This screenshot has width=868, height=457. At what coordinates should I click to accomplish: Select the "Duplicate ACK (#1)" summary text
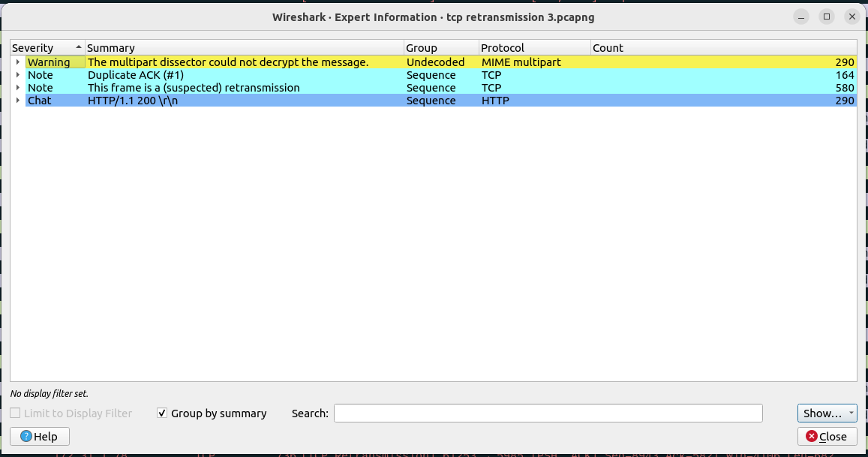(x=136, y=75)
